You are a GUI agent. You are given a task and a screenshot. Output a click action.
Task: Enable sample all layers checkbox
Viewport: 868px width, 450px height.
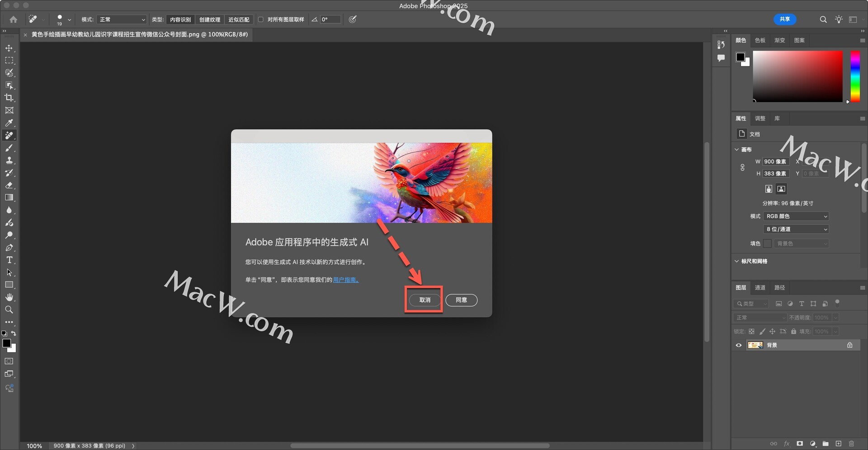point(261,19)
